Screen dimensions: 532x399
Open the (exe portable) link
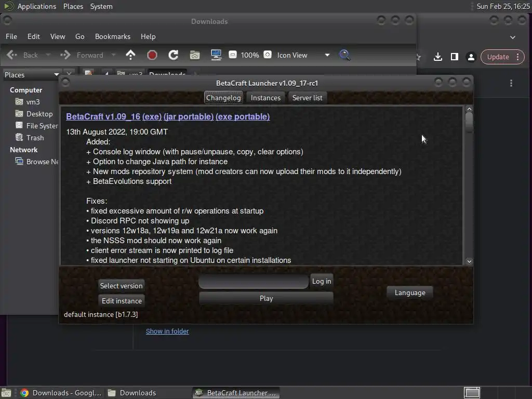[x=243, y=116]
